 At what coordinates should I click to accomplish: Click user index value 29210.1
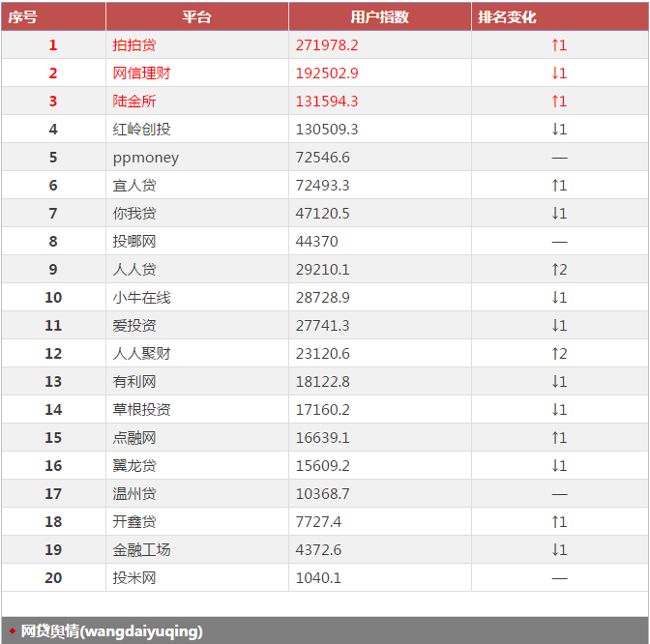322,270
